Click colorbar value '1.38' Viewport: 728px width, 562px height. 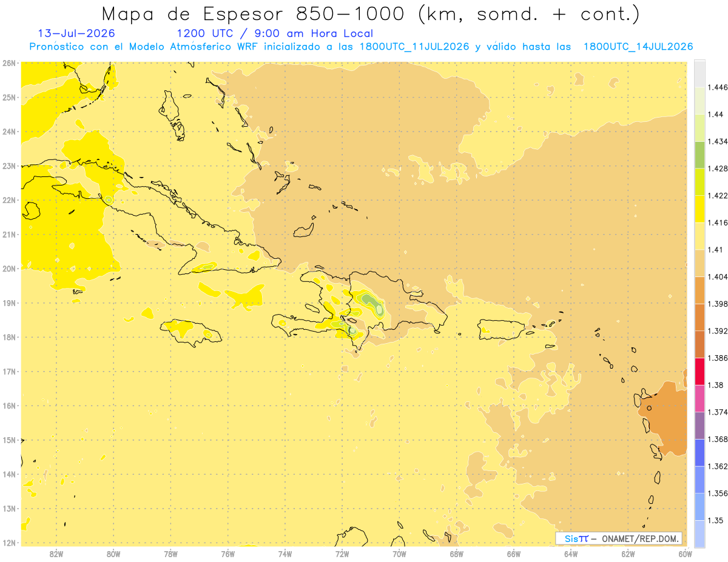click(x=715, y=385)
